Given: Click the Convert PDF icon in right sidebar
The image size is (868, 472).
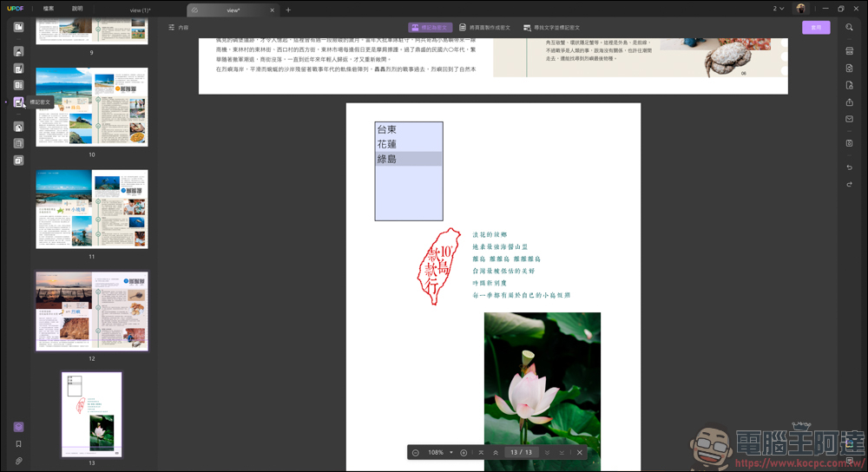Looking at the screenshot, I should pos(849,68).
